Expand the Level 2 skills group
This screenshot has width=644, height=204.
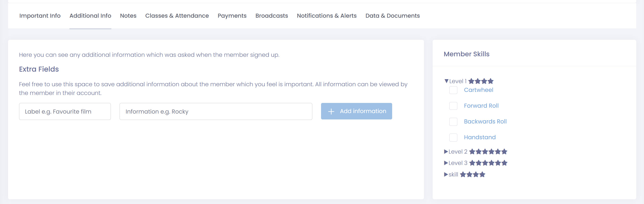(446, 151)
